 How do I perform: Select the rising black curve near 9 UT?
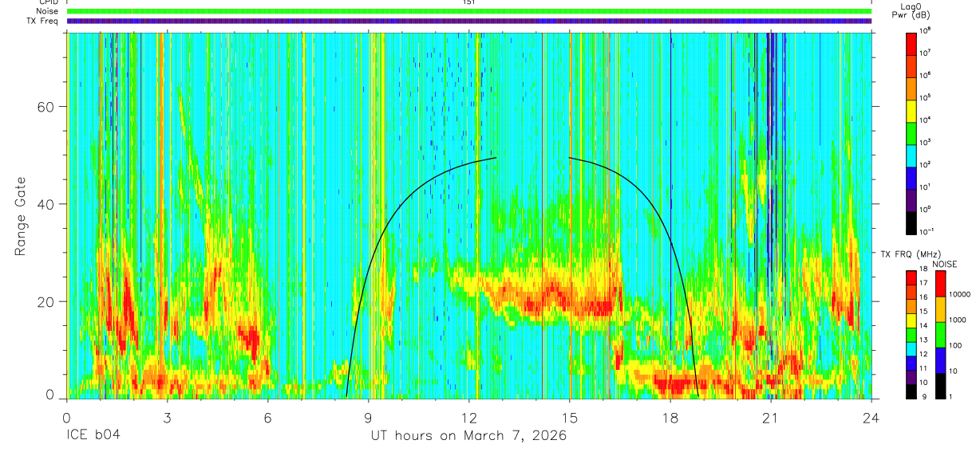pyautogui.click(x=389, y=223)
